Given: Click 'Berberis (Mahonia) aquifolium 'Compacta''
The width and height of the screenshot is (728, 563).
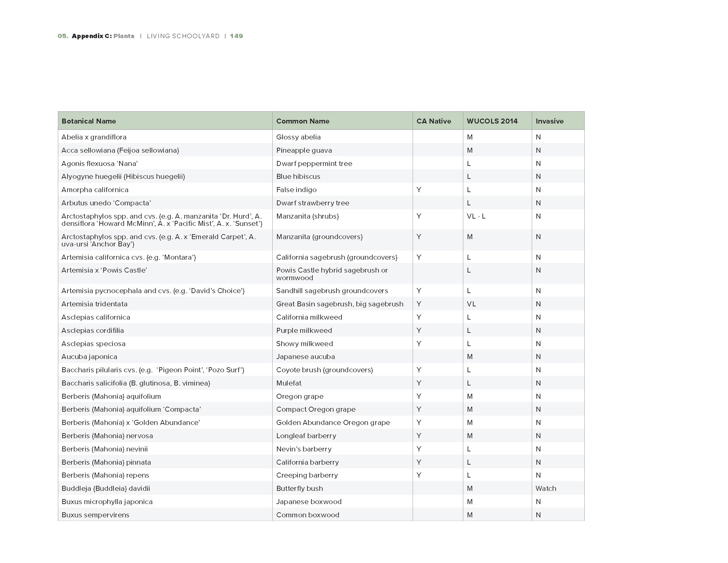Looking at the screenshot, I should 131,409.
